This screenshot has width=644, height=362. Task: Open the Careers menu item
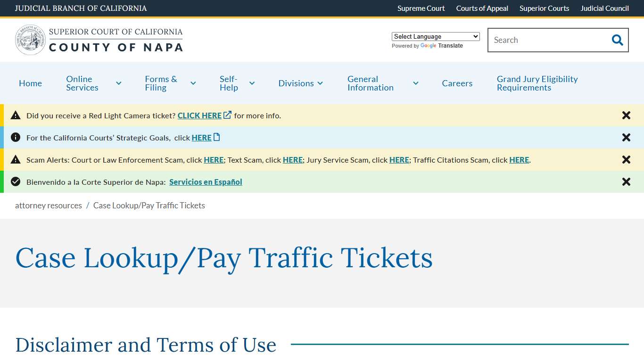click(457, 83)
